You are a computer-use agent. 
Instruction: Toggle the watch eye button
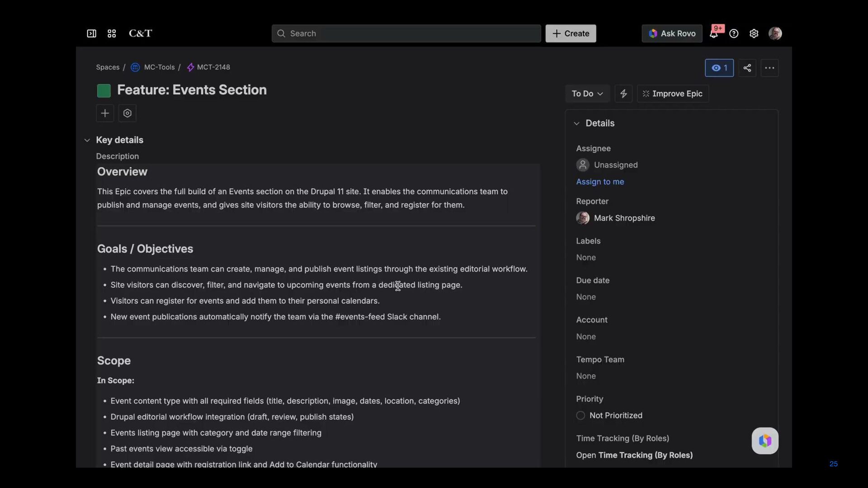[719, 68]
